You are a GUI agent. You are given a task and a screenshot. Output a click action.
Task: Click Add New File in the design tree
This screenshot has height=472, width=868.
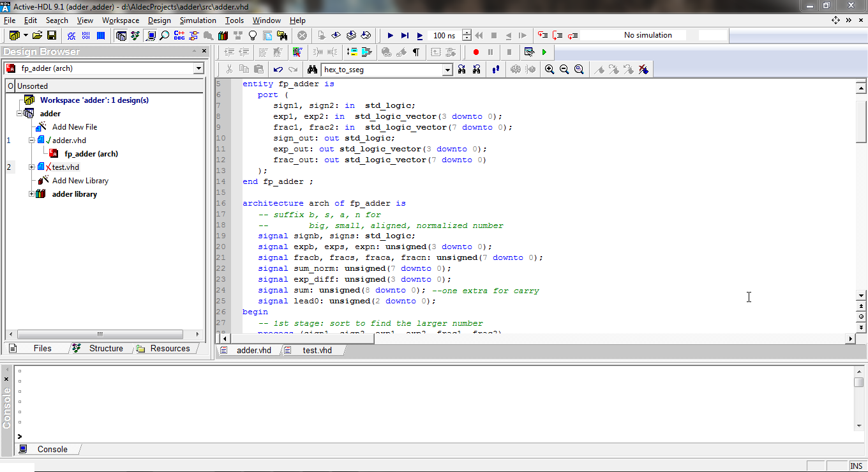75,127
